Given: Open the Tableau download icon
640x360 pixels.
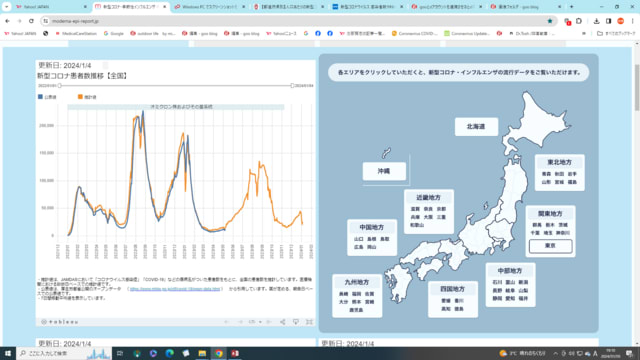Looking at the screenshot, I should tap(296, 322).
